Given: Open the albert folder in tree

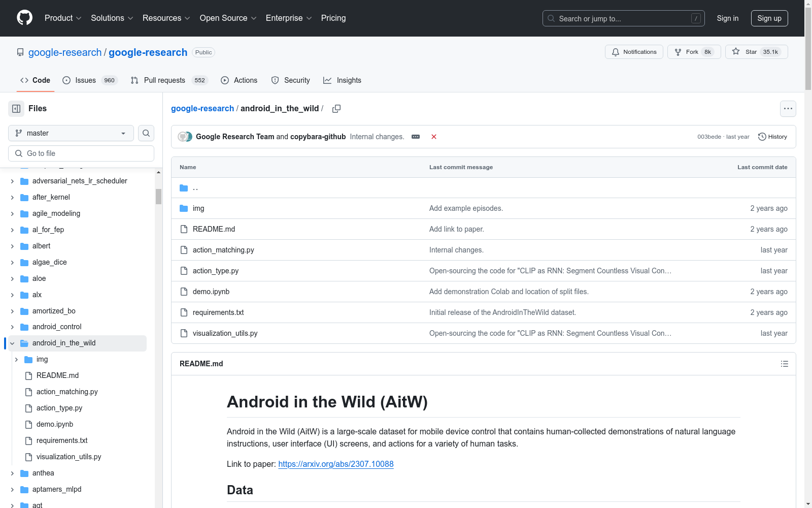Looking at the screenshot, I should [x=41, y=246].
